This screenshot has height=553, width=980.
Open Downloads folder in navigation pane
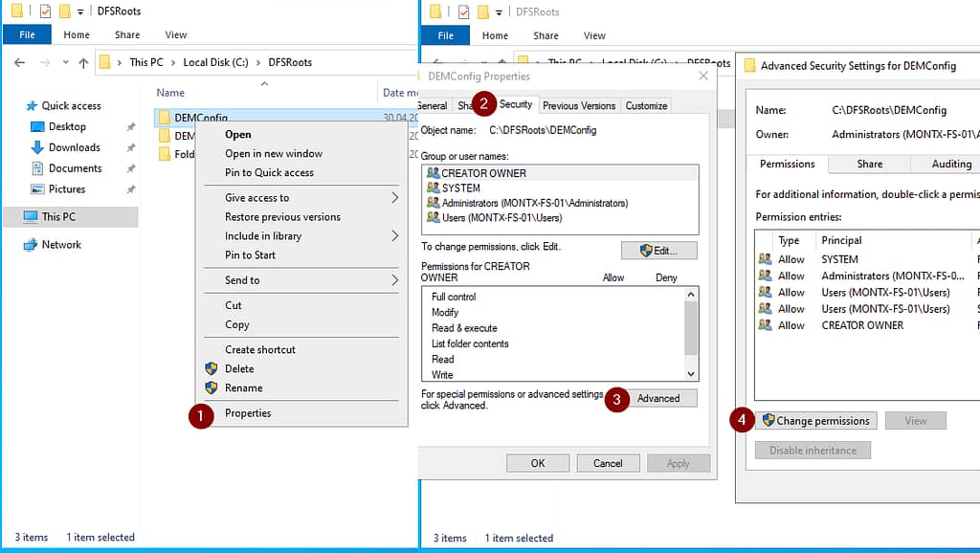point(38,148)
